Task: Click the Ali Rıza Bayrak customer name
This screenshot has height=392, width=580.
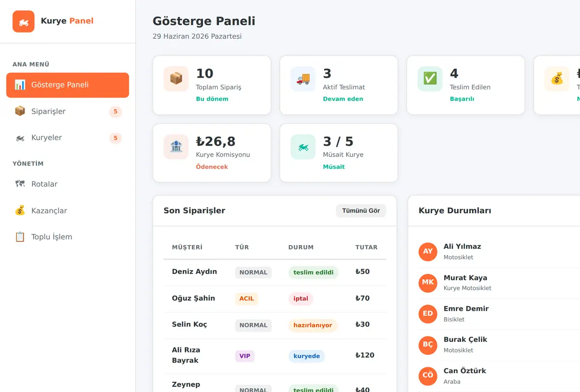Action: pyautogui.click(x=186, y=355)
